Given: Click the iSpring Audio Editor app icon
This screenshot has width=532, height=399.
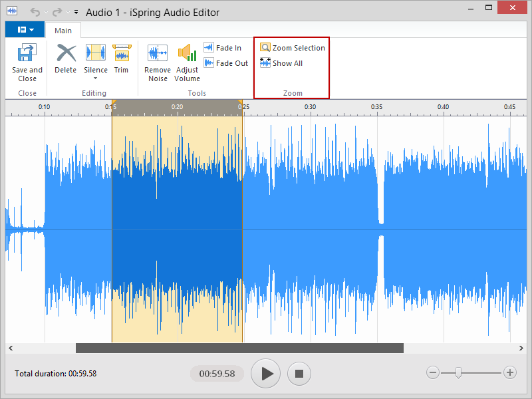Looking at the screenshot, I should pyautogui.click(x=12, y=11).
